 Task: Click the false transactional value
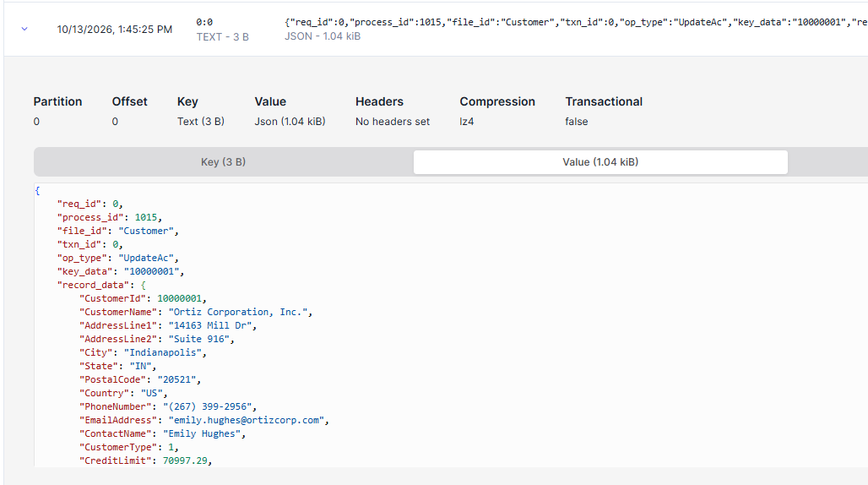pyautogui.click(x=576, y=122)
